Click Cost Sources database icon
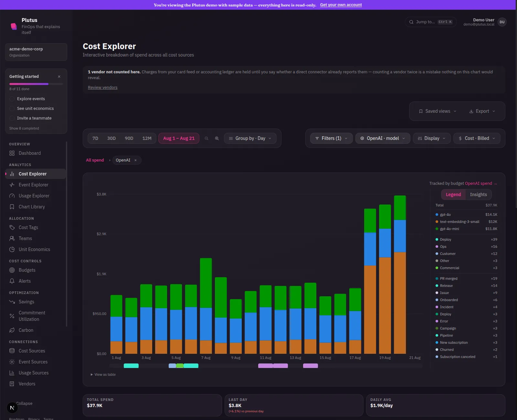The height and width of the screenshot is (420, 517). pos(12,351)
